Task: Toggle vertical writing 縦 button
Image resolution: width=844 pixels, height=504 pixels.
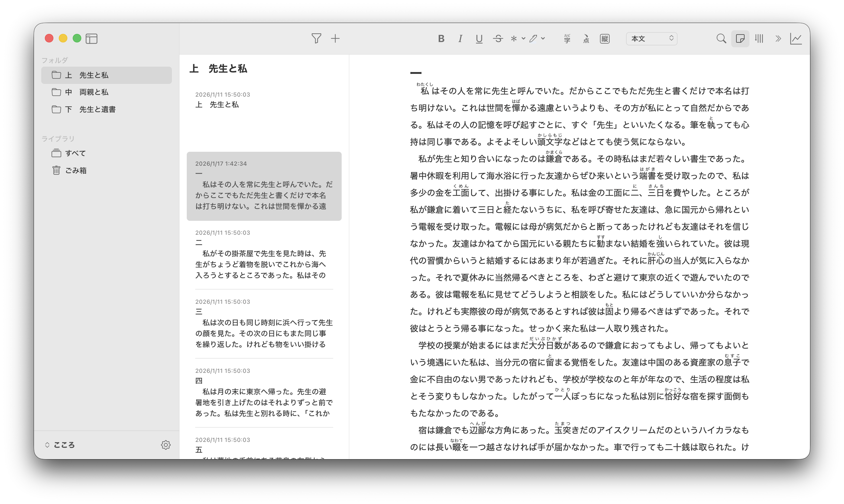Action: [605, 39]
